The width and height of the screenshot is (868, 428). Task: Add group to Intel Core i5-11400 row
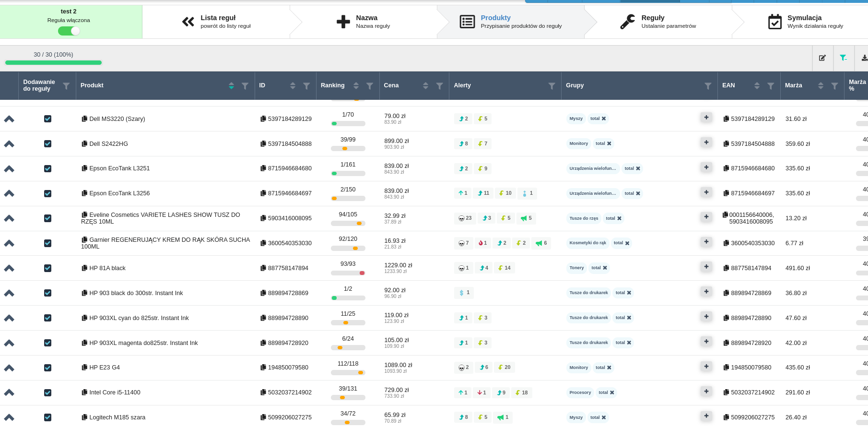(x=706, y=392)
